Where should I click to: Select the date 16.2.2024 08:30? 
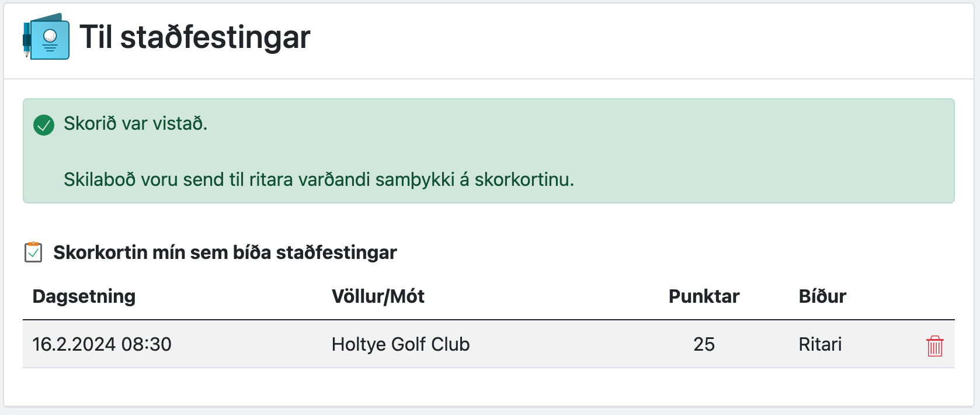pos(102,345)
